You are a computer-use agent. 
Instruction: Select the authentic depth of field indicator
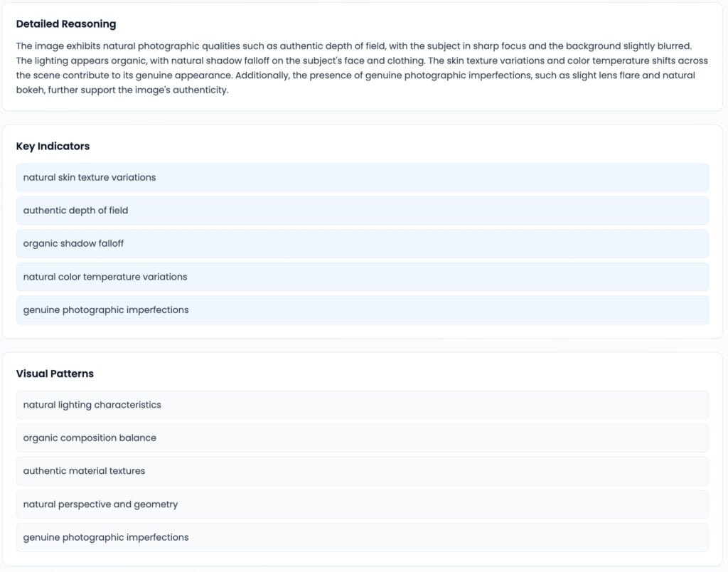362,211
